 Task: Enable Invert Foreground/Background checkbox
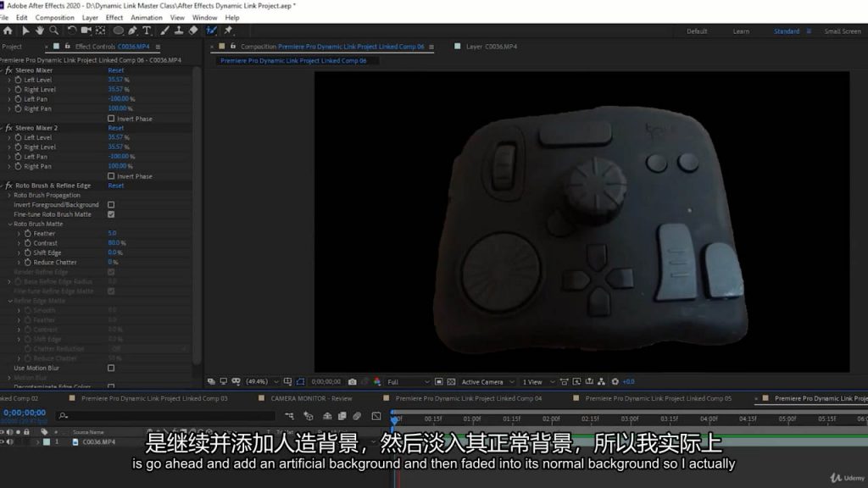tap(111, 205)
